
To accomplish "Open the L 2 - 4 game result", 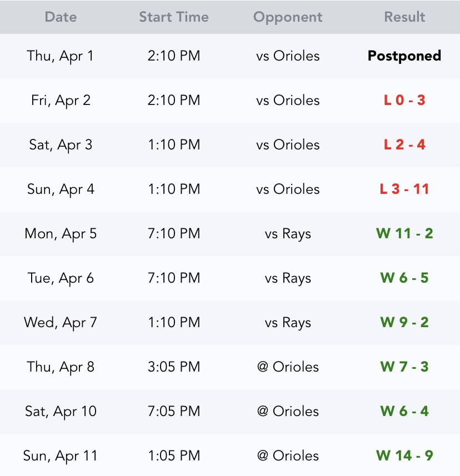I will point(404,144).
